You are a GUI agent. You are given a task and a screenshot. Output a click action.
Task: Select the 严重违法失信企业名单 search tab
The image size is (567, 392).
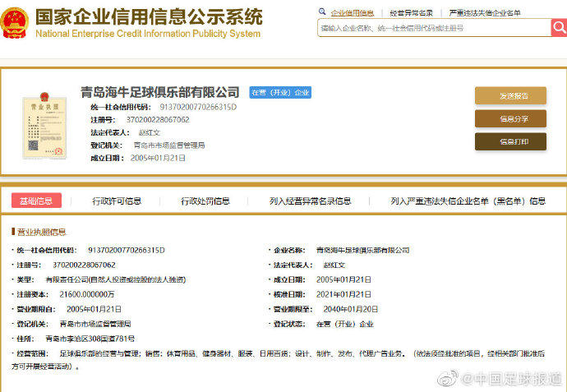click(485, 13)
